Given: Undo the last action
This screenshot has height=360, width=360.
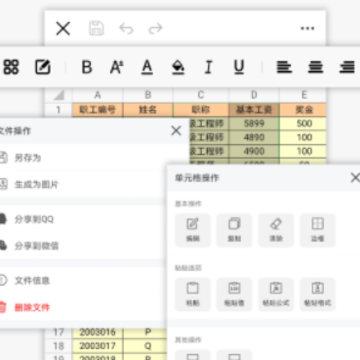Looking at the screenshot, I should (126, 28).
